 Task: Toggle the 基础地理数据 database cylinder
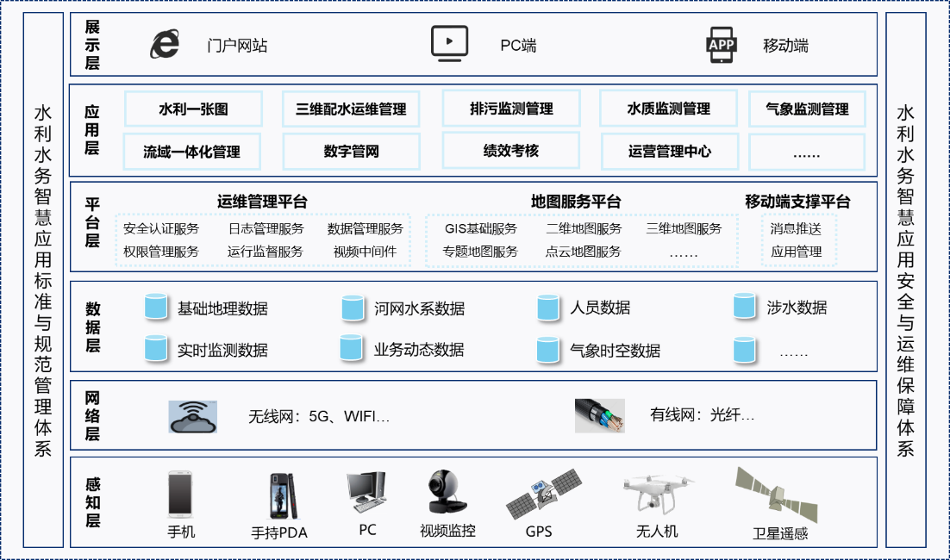pyautogui.click(x=157, y=306)
